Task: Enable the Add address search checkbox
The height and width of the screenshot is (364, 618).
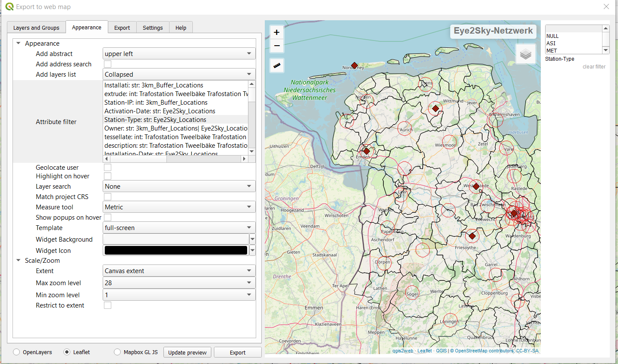Action: (x=107, y=64)
